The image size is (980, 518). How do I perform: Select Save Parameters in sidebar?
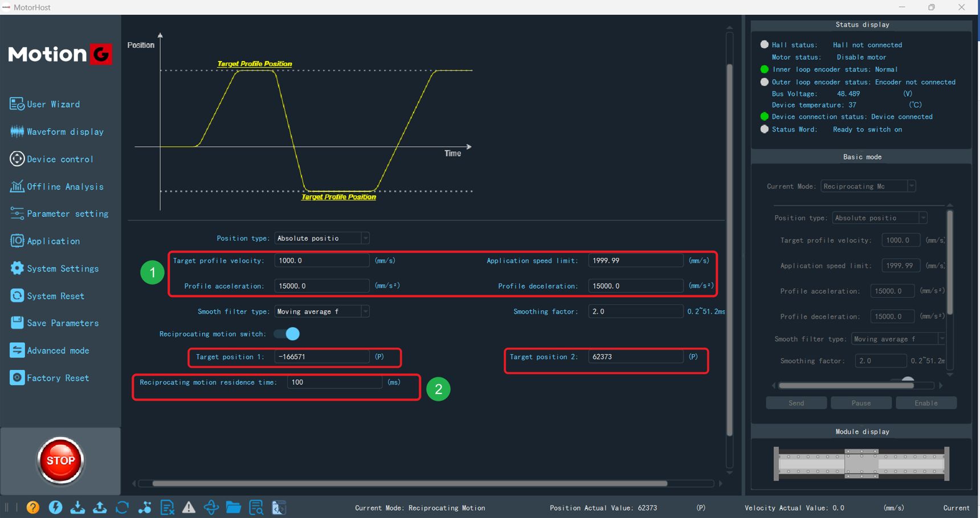coord(55,323)
